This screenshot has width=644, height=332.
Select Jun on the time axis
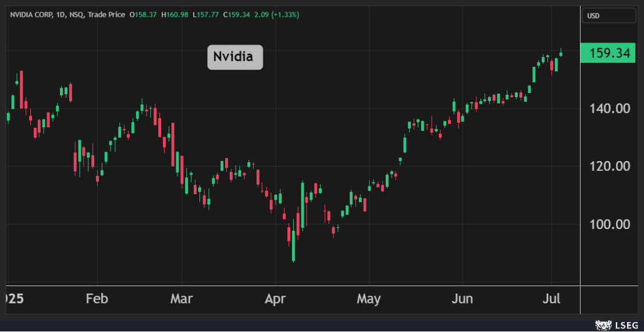(x=462, y=299)
